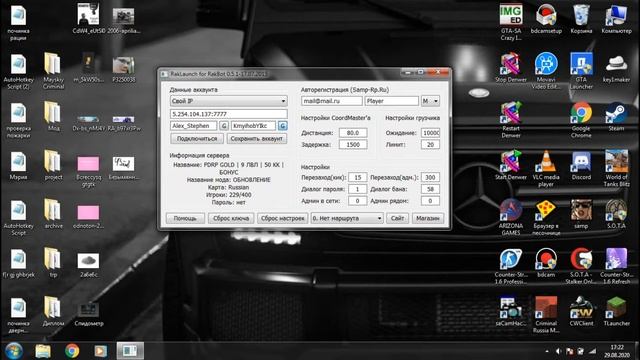Viewport: 640px width, 360px height.
Task: Open the VLC media player desktop icon
Action: click(546, 168)
